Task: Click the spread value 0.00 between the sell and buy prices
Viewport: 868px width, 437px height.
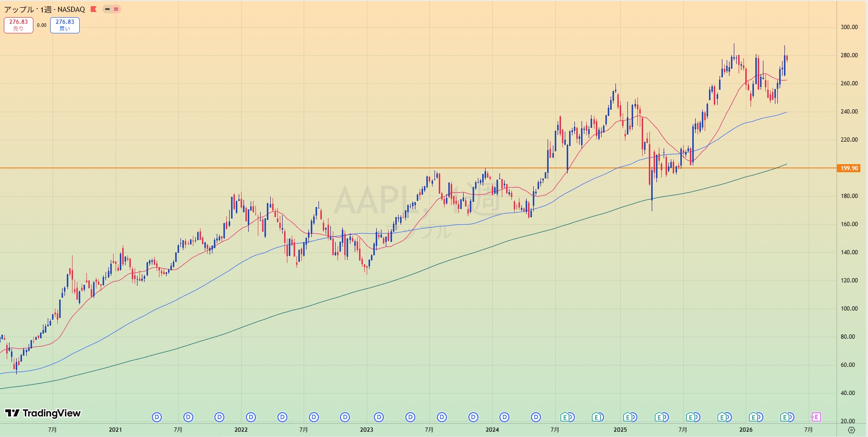Action: (x=42, y=25)
